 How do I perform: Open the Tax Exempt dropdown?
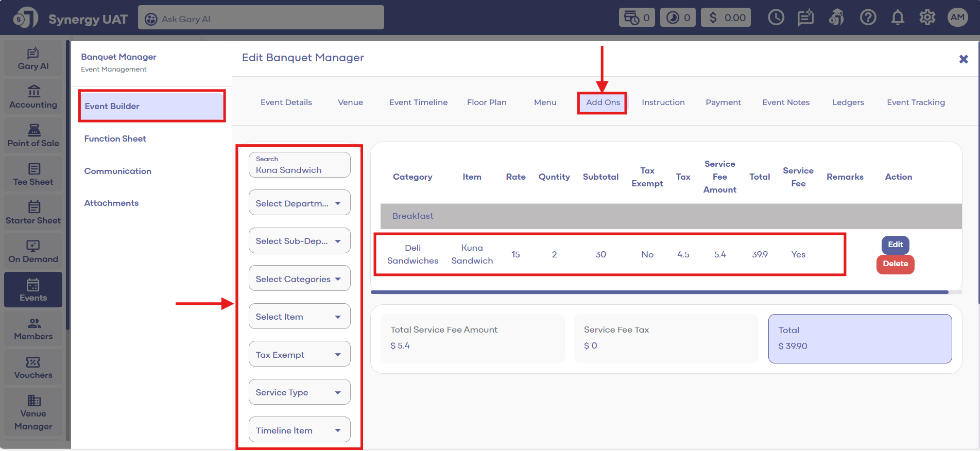[299, 354]
